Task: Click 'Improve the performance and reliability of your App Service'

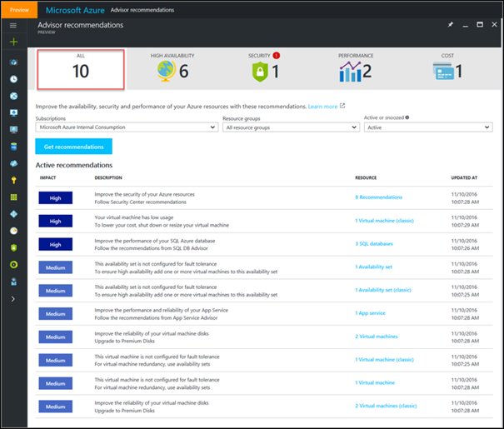Action: click(264, 314)
